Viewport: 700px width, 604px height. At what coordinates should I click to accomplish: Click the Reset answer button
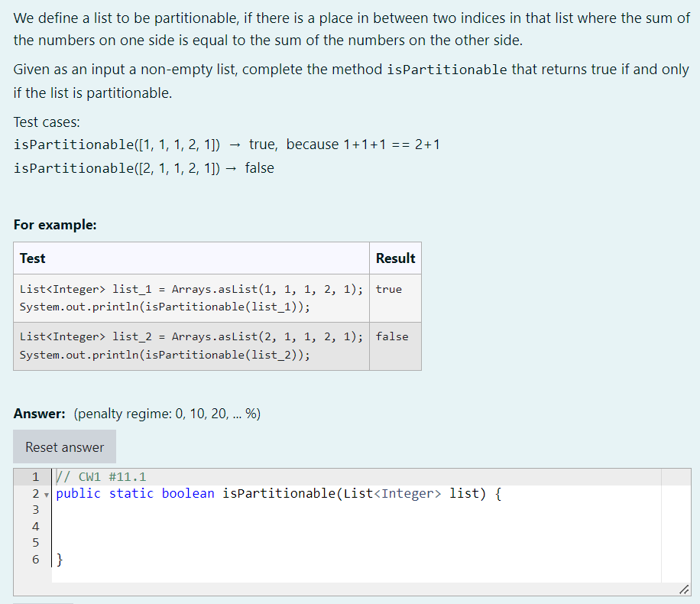point(64,447)
